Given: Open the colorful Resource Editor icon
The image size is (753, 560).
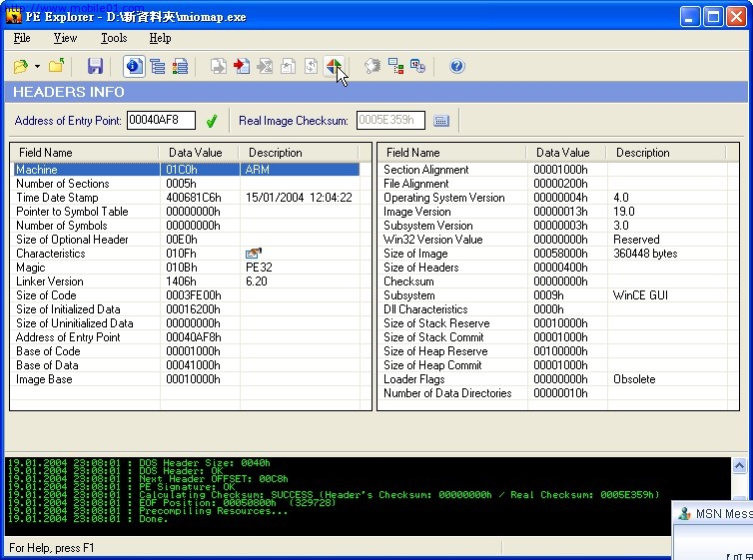Looking at the screenshot, I should (x=334, y=66).
